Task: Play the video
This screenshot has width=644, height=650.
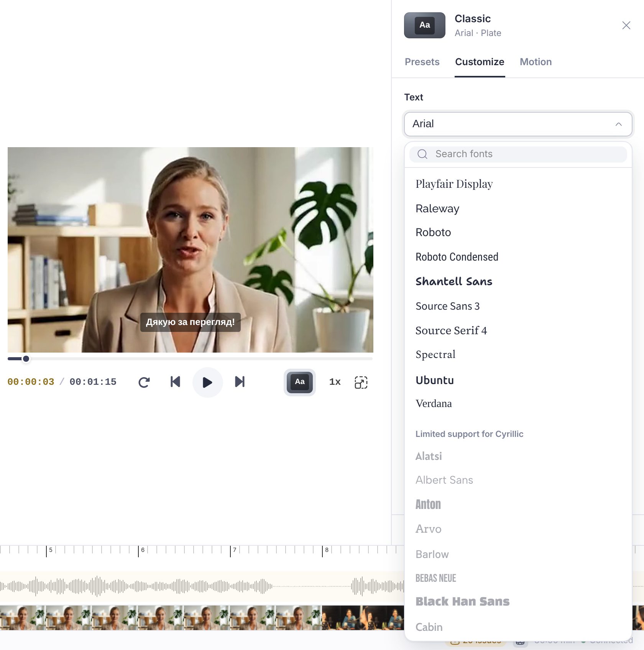Action: (207, 382)
